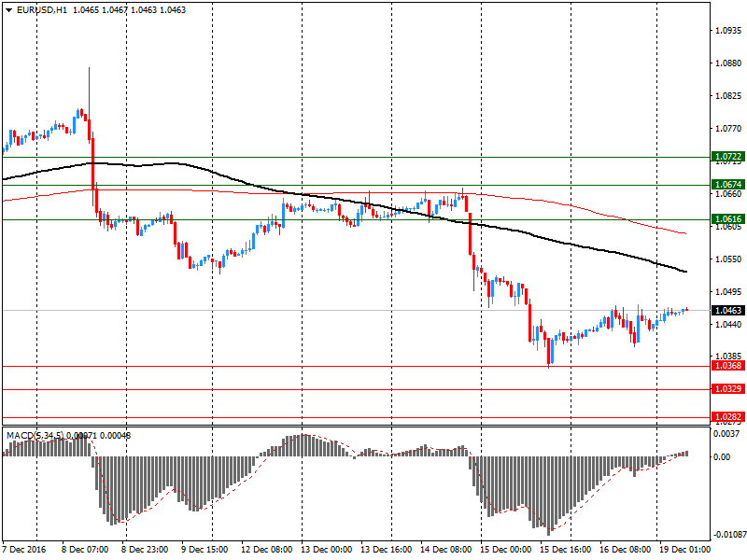
Task: Select the 1.0674 green resistance level label
Action: point(727,184)
